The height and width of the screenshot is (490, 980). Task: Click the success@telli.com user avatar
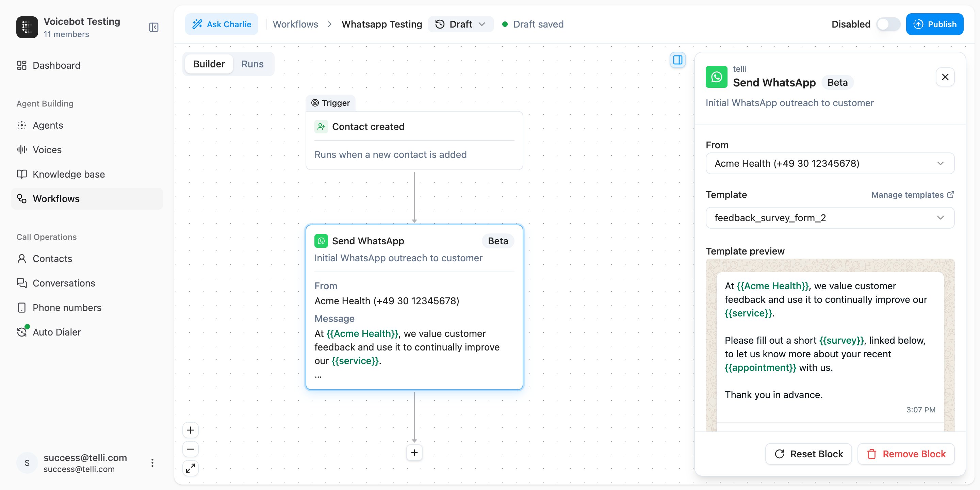tap(27, 463)
